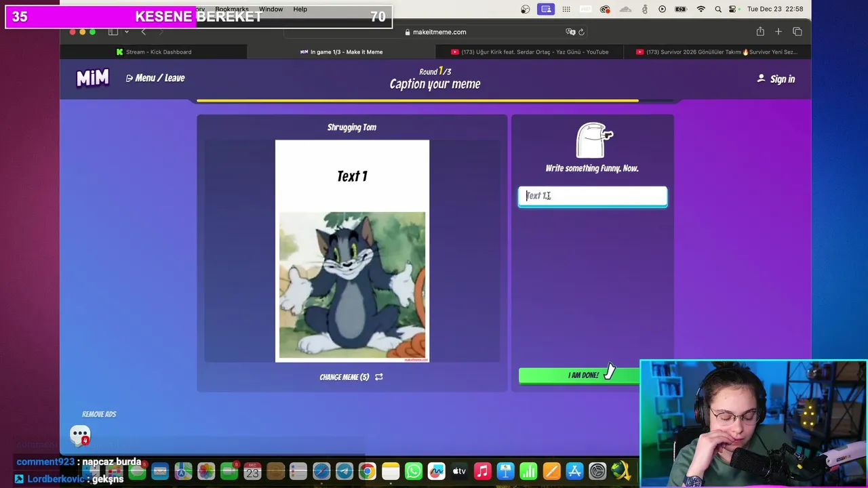
Task: Click the swap arrows icon beside Change Meme
Action: 379,377
